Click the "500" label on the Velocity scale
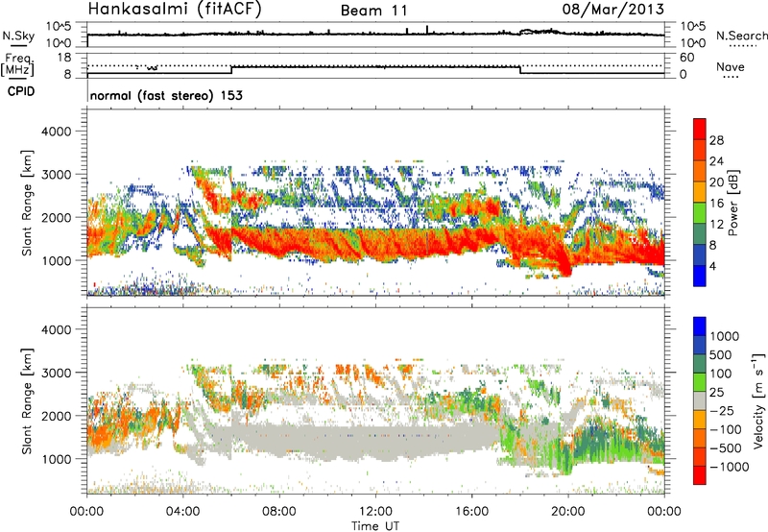 coord(721,355)
